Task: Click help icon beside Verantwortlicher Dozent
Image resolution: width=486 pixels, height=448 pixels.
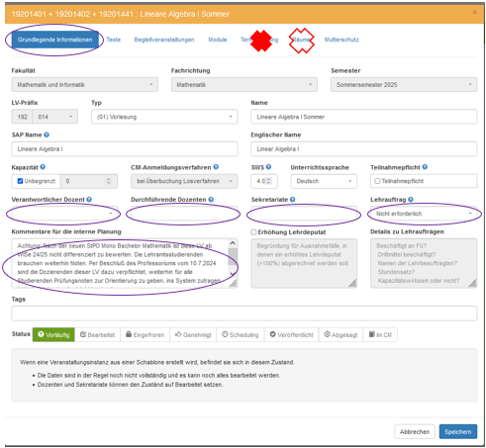Action: [x=89, y=200]
